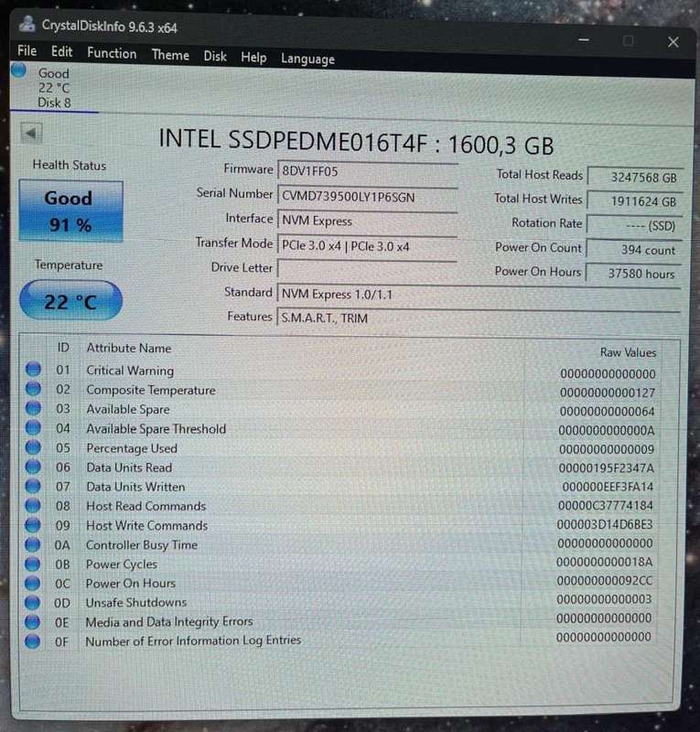Viewport: 700px width, 732px height.
Task: Click the status circle for Host Read Commands
Action: 33,506
